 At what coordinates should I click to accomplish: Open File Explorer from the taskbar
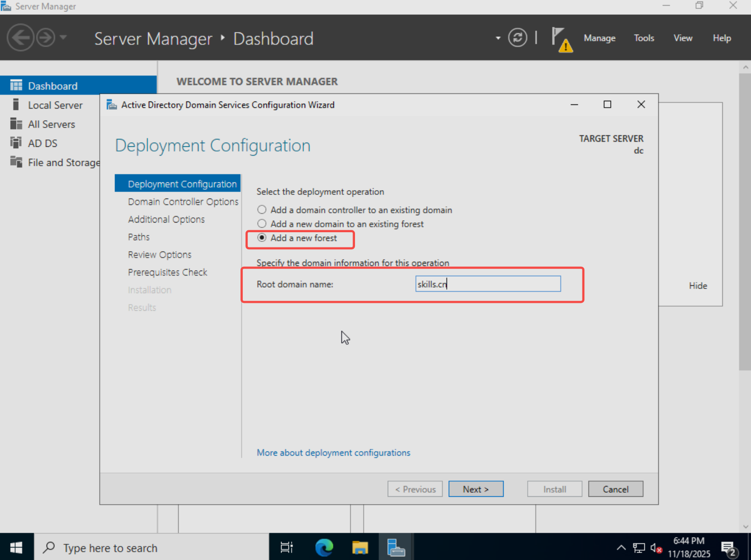pyautogui.click(x=360, y=548)
